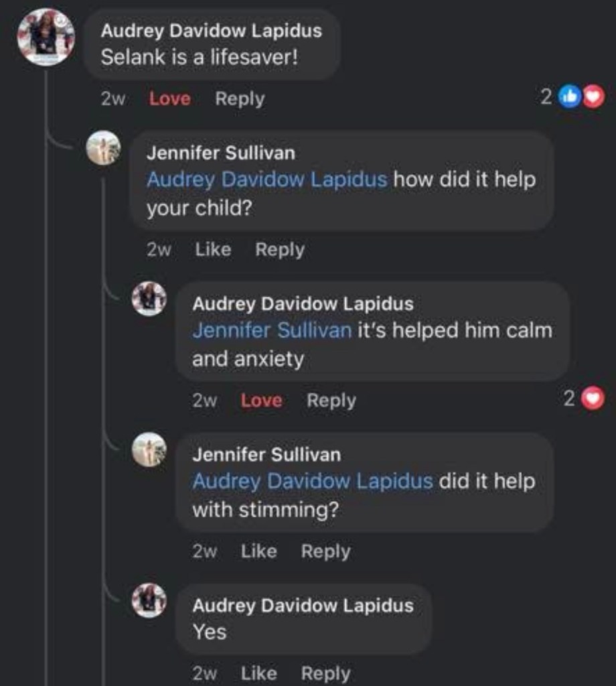Like Audrey's "Yes" reply
Image resolution: width=616 pixels, height=686 pixels.
[x=258, y=673]
